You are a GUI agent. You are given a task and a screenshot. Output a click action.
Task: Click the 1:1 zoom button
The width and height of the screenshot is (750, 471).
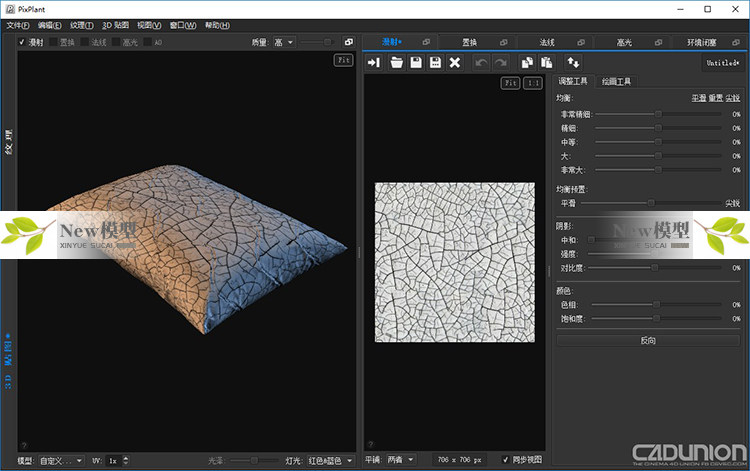tap(533, 83)
